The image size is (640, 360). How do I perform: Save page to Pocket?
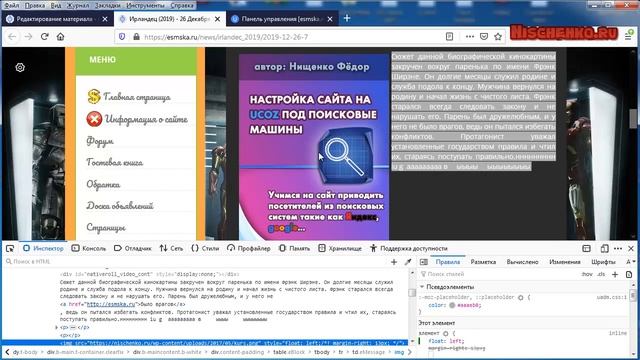(484, 37)
